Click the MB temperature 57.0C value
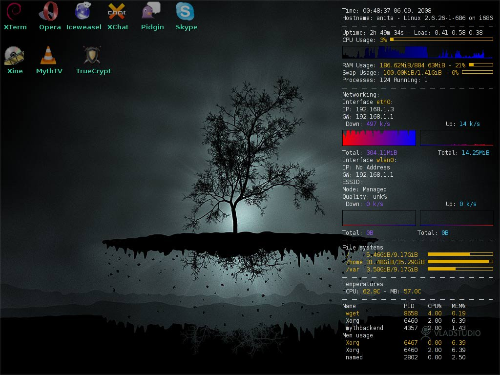Viewport: 500px width, 375px height. pos(412,292)
